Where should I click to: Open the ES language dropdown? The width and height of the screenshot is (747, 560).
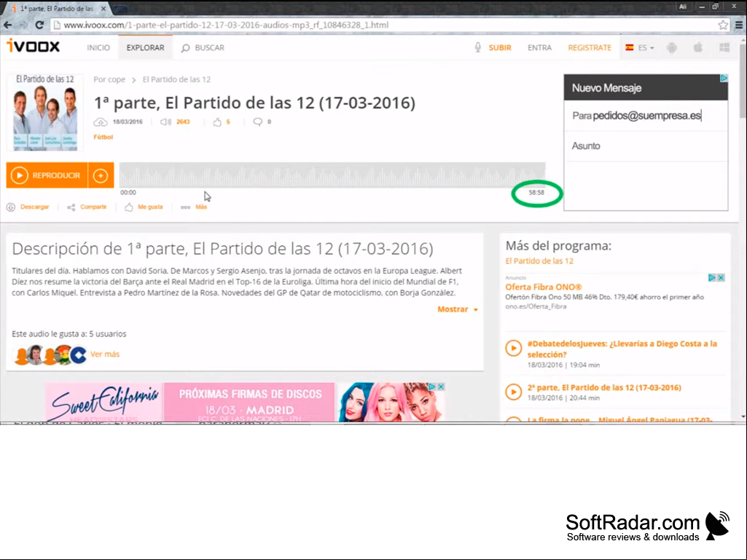point(640,47)
